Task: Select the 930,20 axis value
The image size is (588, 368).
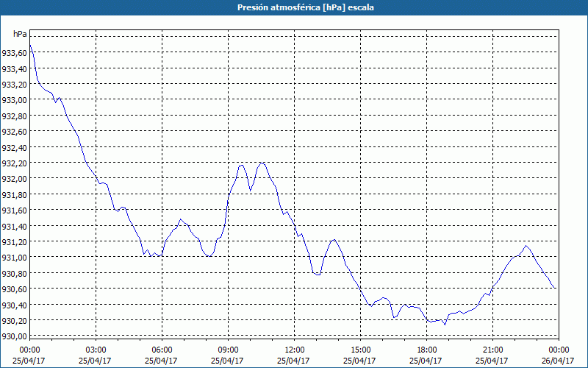Action: point(14,321)
